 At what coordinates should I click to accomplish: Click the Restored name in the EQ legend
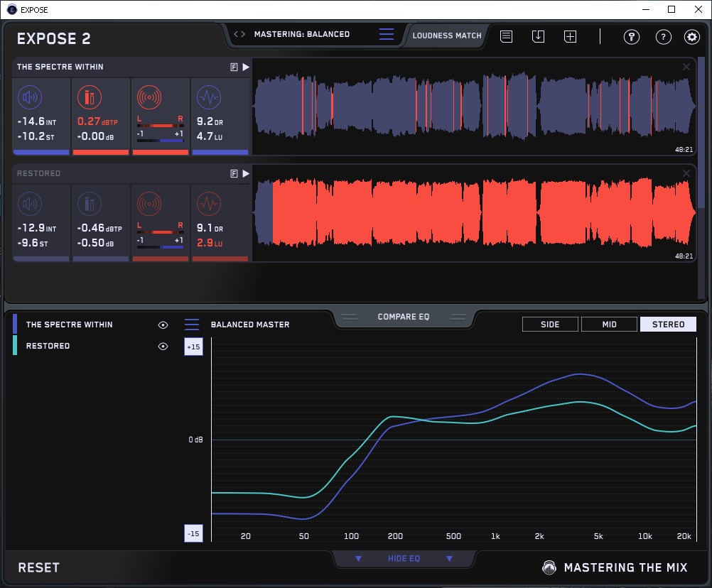pyautogui.click(x=48, y=346)
